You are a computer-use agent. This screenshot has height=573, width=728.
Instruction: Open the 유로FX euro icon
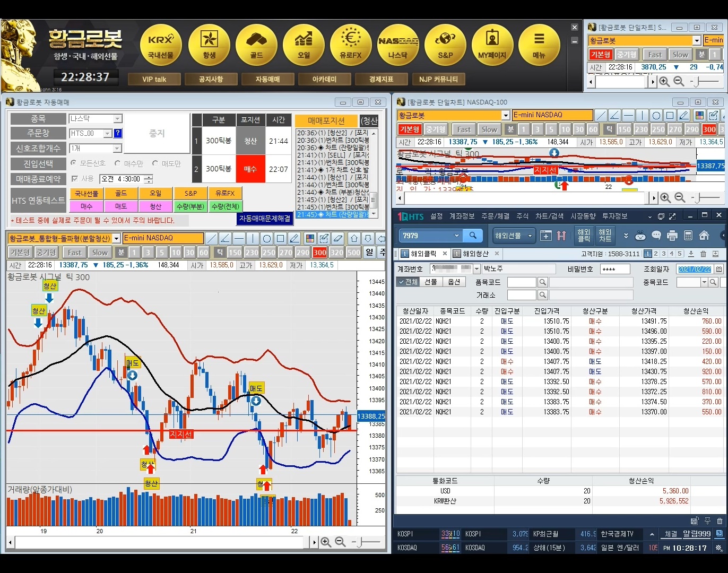click(351, 45)
